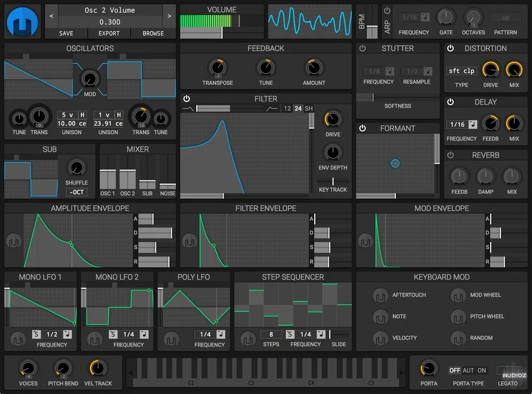Click the Formant XY pad dot
This screenshot has width=532, height=394.
click(395, 164)
